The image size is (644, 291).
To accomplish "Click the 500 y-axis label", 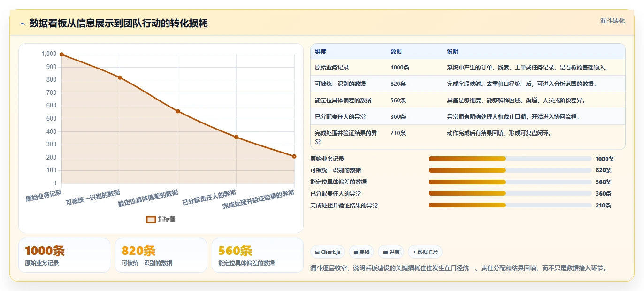I will (x=52, y=119).
